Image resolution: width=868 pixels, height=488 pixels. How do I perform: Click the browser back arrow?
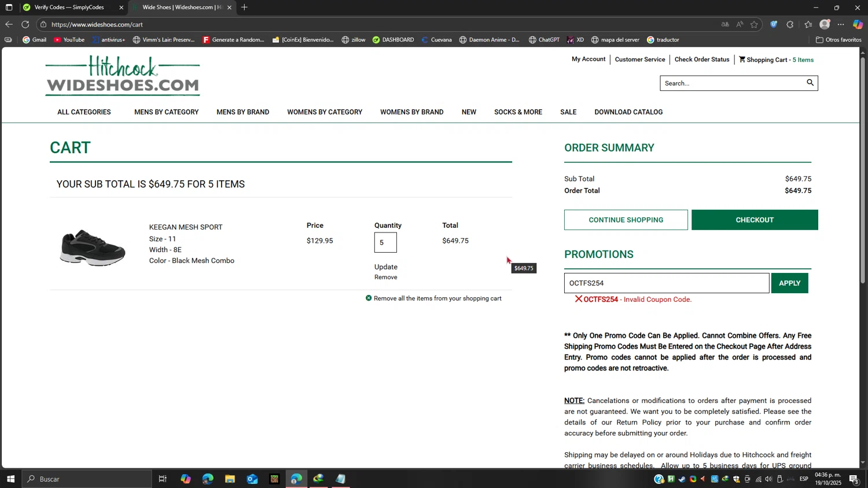(9, 24)
